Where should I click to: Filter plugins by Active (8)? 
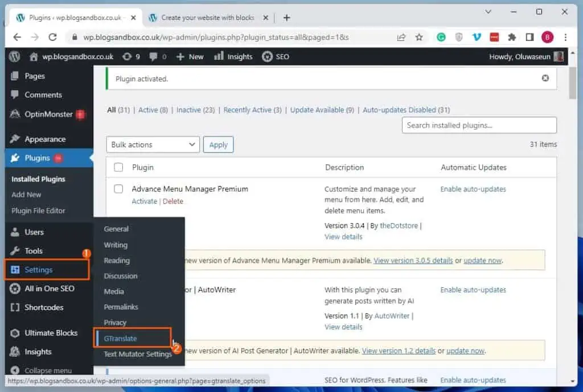153,110
